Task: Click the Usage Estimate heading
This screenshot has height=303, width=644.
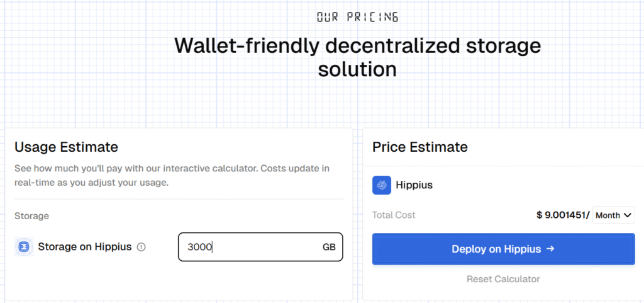Action: point(66,147)
